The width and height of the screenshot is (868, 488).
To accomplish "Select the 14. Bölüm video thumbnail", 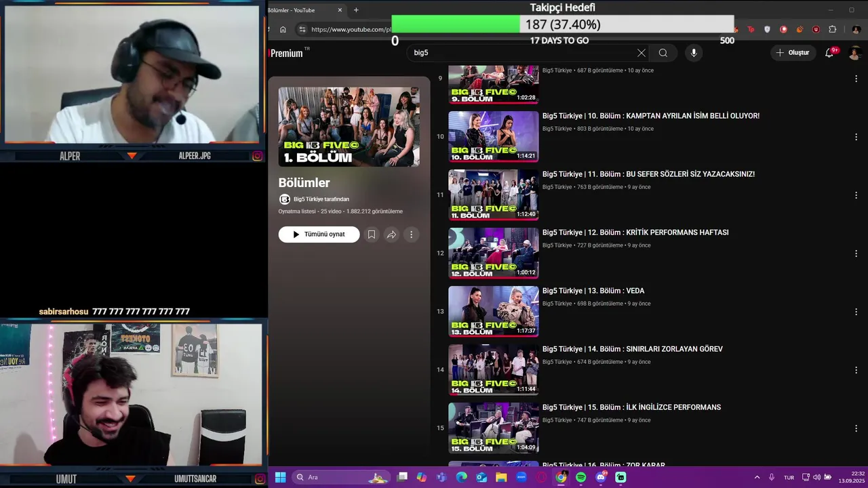I will [494, 369].
